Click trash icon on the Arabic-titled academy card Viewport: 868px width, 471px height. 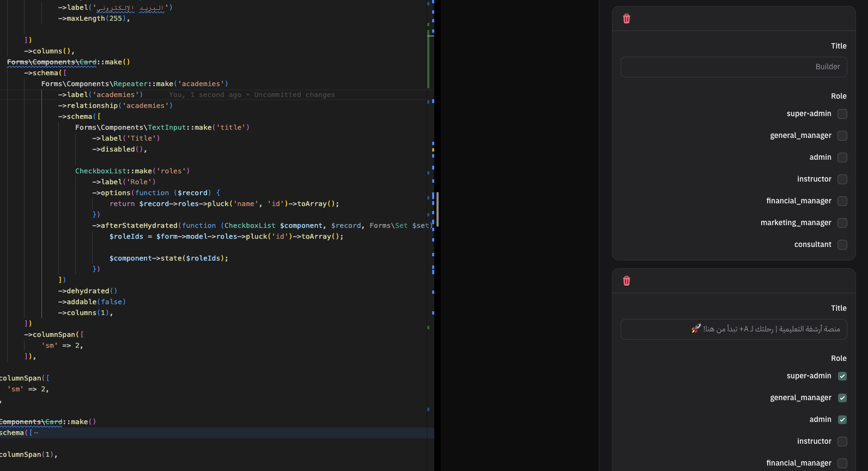[x=627, y=281]
